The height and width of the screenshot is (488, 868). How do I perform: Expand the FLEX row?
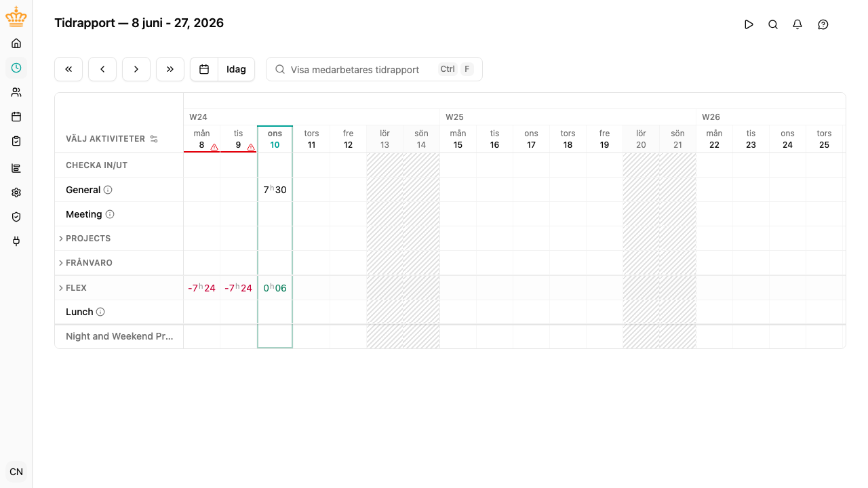pos(61,288)
